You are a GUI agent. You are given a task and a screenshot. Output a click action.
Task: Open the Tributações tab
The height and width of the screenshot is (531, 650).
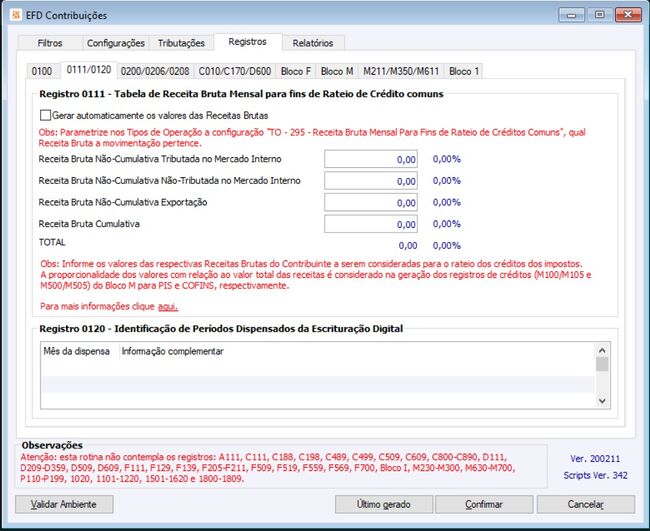(181, 43)
